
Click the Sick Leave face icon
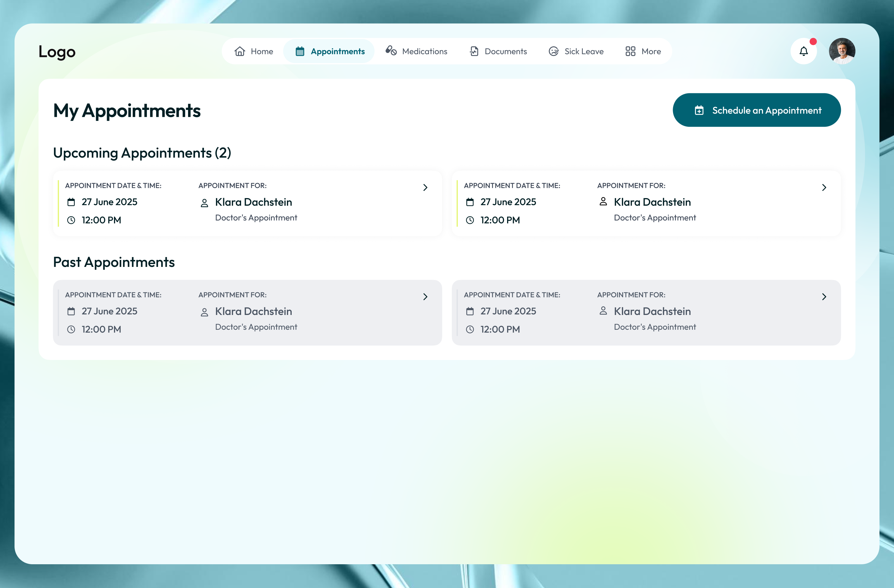[x=553, y=51]
